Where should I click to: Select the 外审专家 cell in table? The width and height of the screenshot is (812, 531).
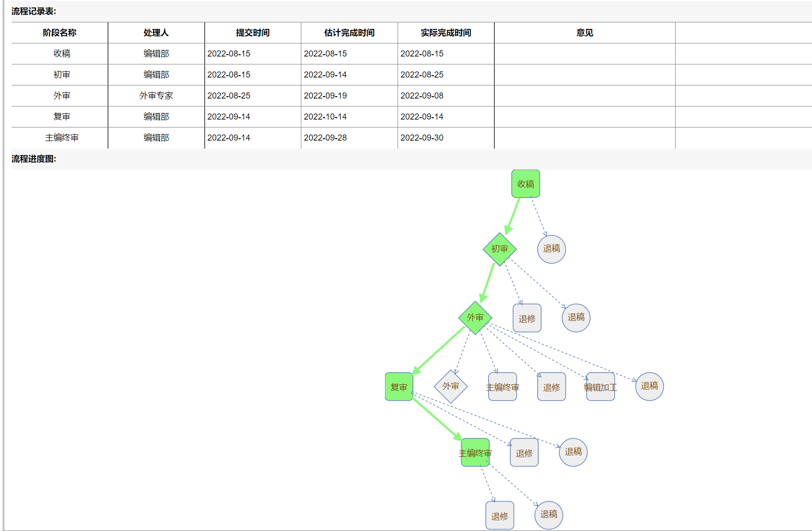pos(156,96)
